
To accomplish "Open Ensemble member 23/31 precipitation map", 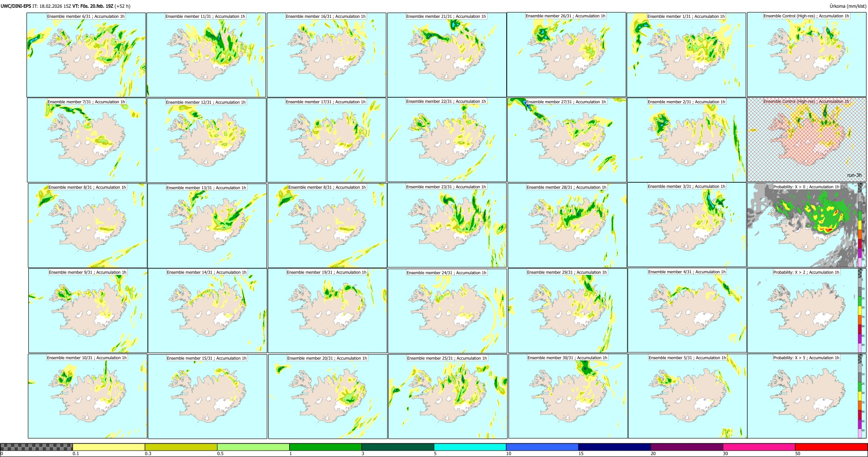I will (447, 225).
